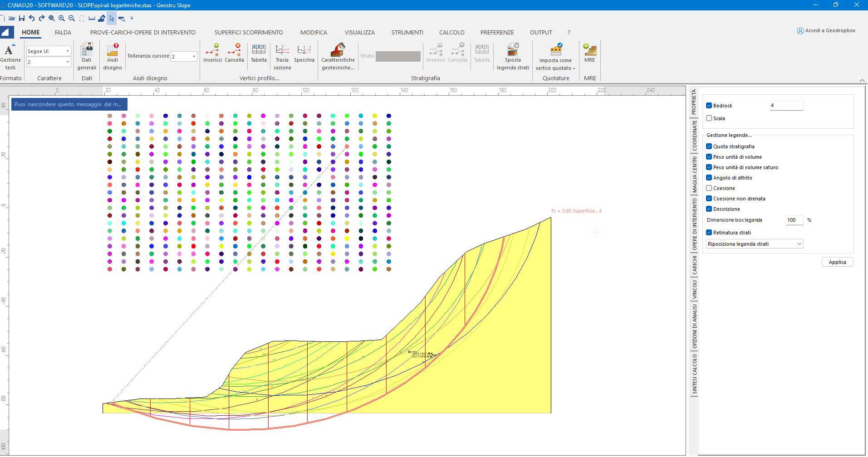Open the CALCOLO ribbon tab
The height and width of the screenshot is (457, 868).
tap(451, 33)
